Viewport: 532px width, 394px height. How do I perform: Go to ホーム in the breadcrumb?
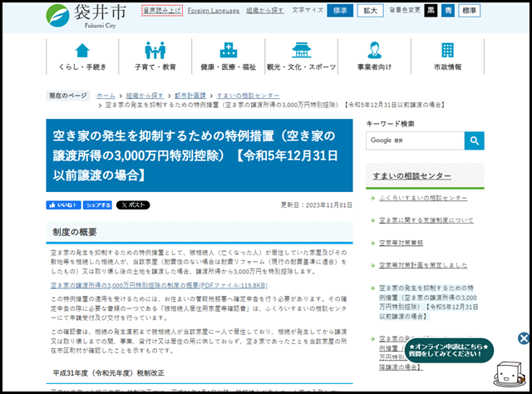[106, 96]
